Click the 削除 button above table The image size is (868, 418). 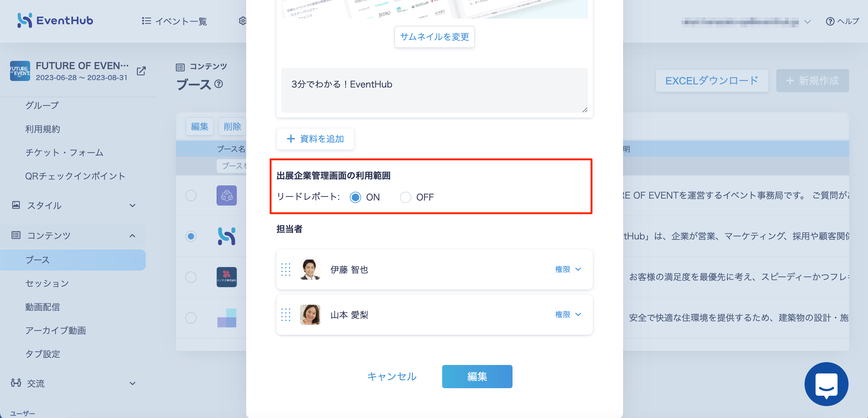[x=232, y=127]
